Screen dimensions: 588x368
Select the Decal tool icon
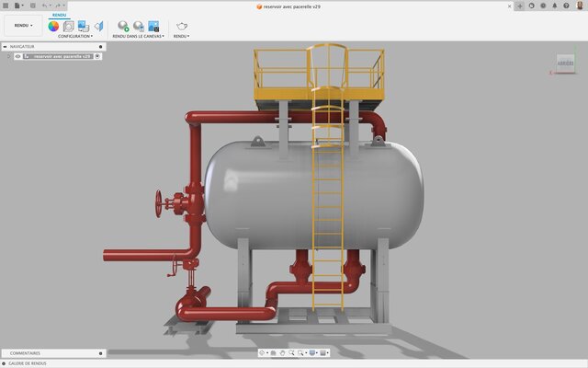(83, 26)
